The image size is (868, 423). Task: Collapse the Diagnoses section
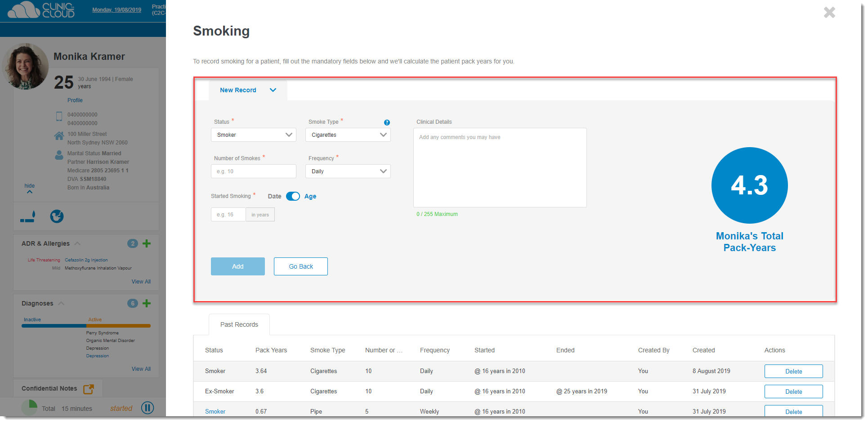pyautogui.click(x=61, y=303)
